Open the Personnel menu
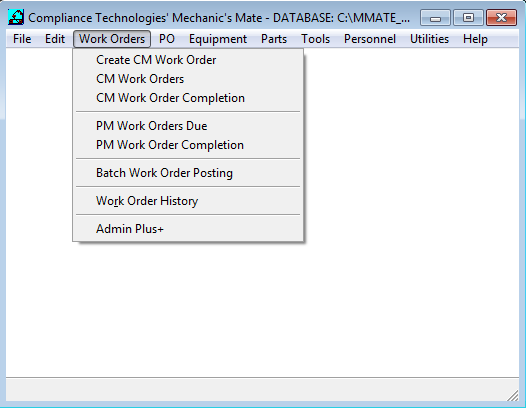The image size is (526, 408). pyautogui.click(x=370, y=39)
